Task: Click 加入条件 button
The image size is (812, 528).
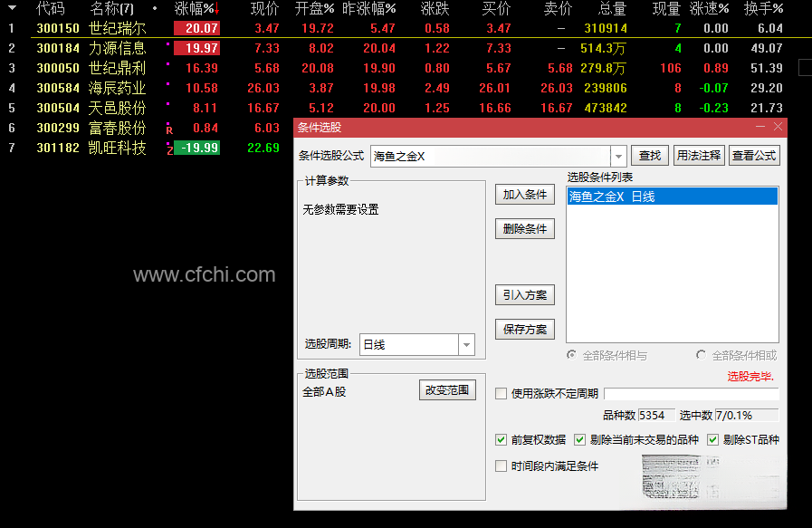Action: point(525,195)
